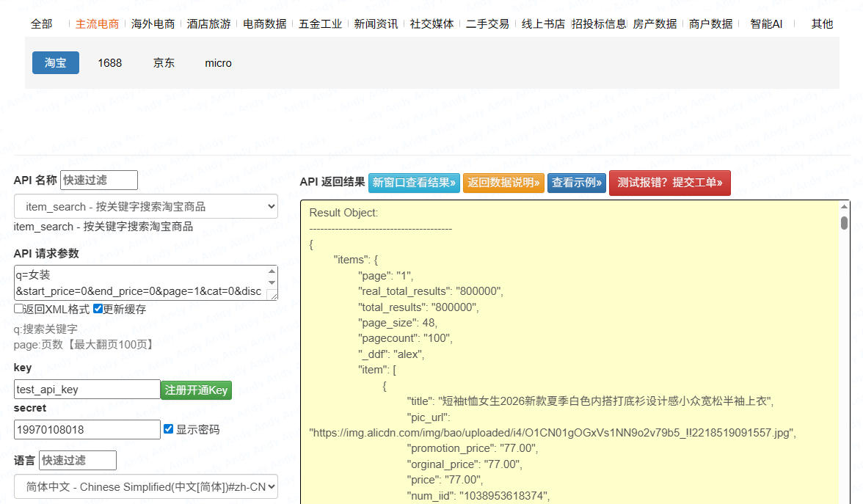Click the "promotion_price": "77.00" line

pos(473,448)
